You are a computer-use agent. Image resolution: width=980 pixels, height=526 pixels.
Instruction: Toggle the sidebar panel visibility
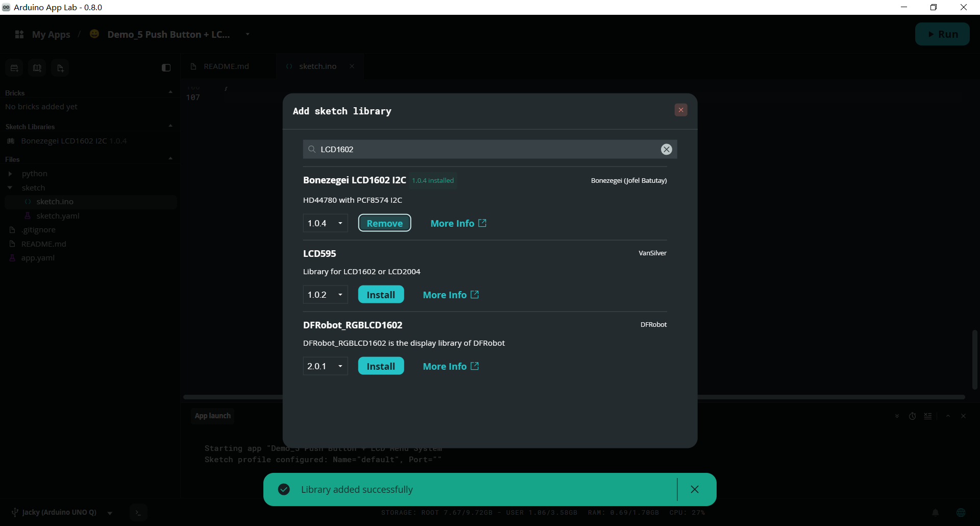tap(166, 68)
